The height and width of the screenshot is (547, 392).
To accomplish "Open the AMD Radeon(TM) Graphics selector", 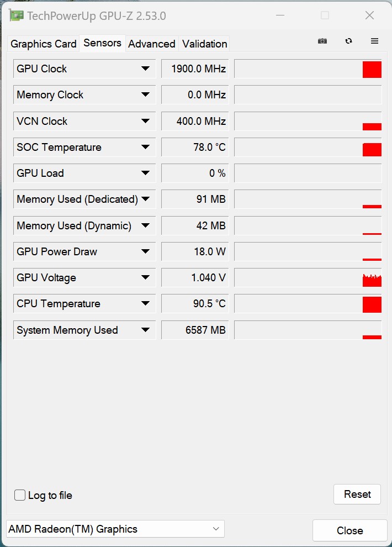I will (115, 529).
